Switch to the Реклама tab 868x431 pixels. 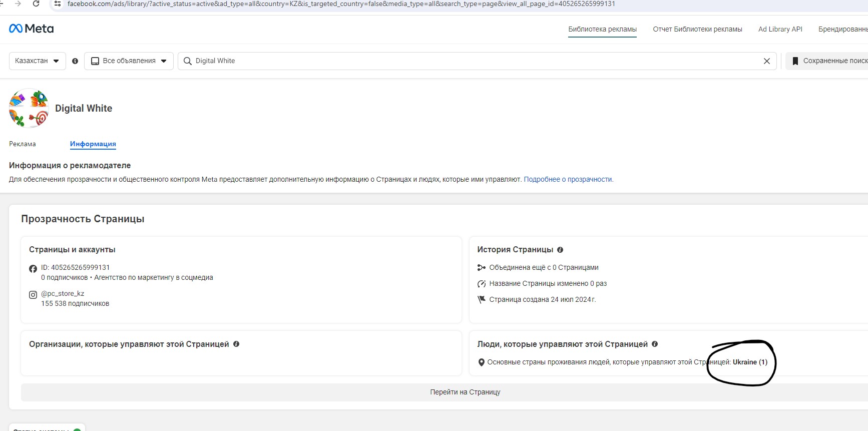pyautogui.click(x=23, y=144)
